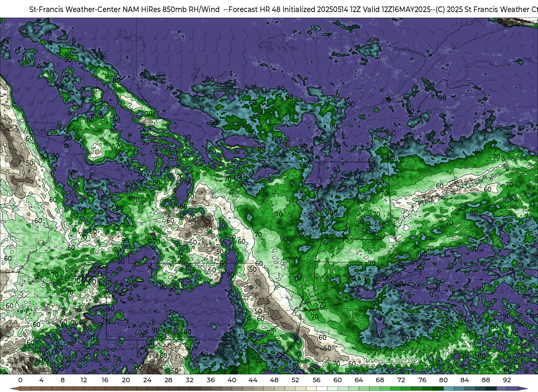The image size is (538, 392).
Task: Pick the light blue swatch below 80 on colorbar
Action: click(449, 389)
